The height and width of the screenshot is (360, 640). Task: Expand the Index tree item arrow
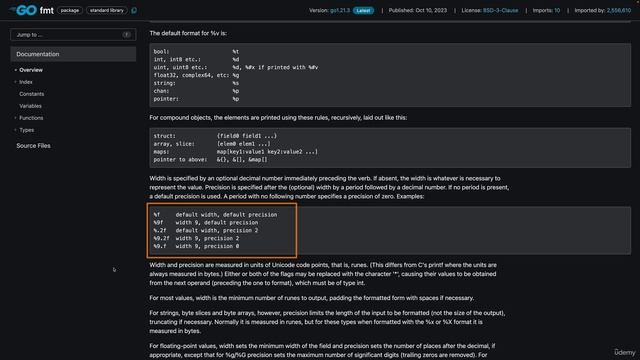(16, 82)
